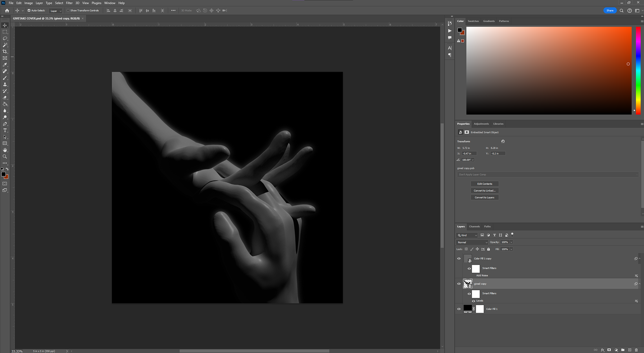The width and height of the screenshot is (644, 353).
Task: Select the Brush tool
Action: pos(5,78)
